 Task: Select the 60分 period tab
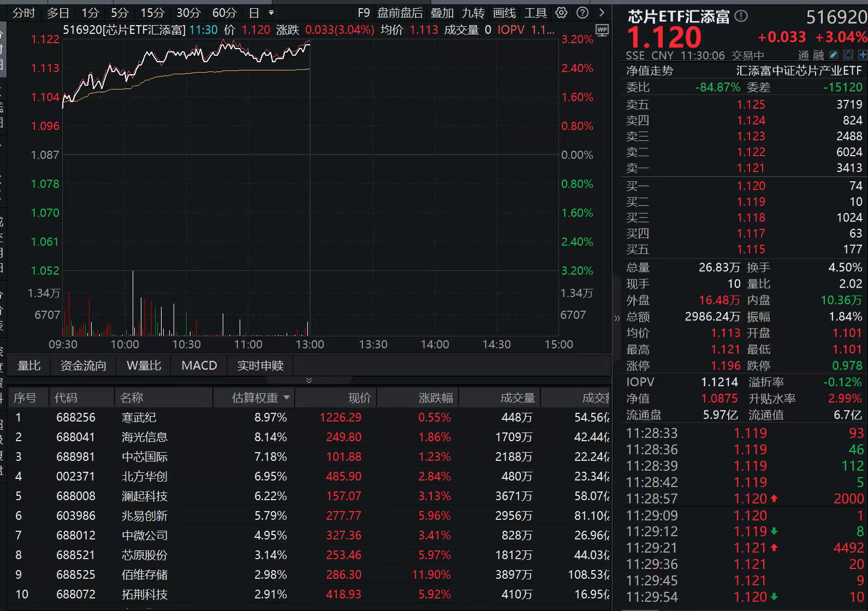(x=224, y=13)
